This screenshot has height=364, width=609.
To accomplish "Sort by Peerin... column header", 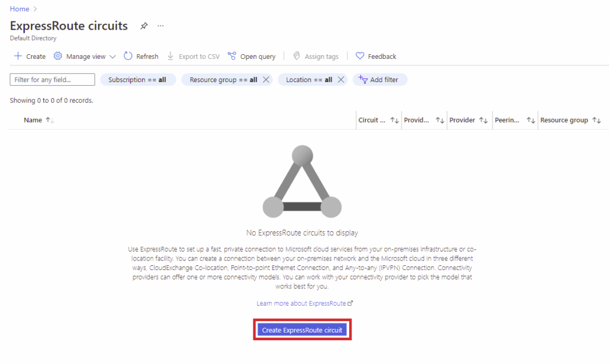I will pyautogui.click(x=507, y=120).
